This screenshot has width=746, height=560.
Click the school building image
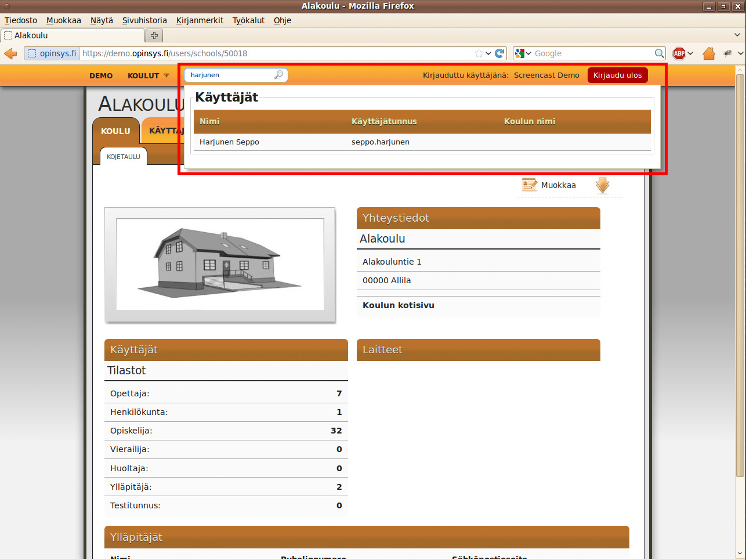tap(220, 265)
